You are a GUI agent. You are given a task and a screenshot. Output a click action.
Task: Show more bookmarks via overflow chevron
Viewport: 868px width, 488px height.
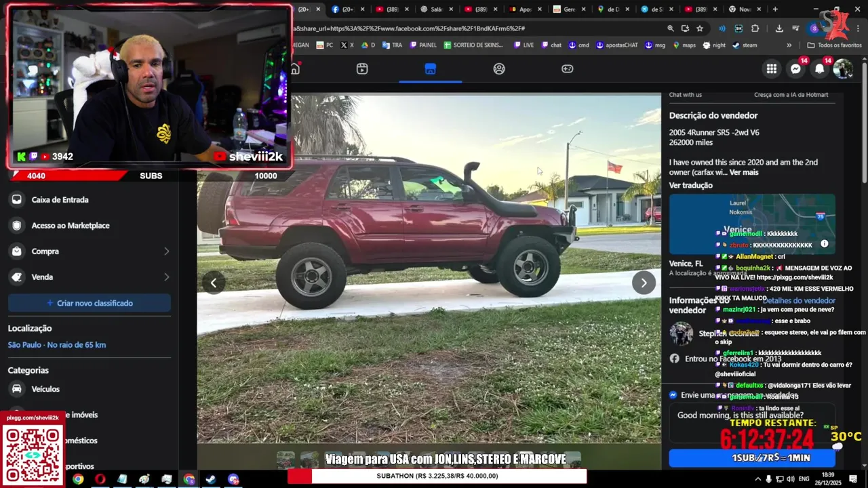pyautogui.click(x=789, y=45)
